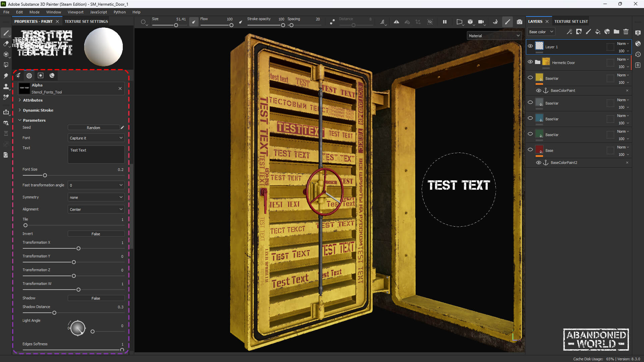The image size is (644, 362).
Task: Select the Clone stamp tool
Action: pyautogui.click(x=6, y=86)
